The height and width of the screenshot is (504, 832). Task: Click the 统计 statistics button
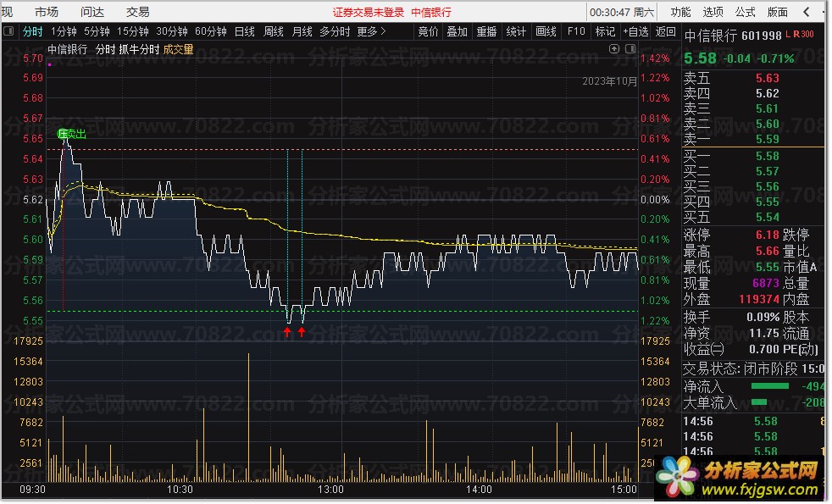(516, 31)
